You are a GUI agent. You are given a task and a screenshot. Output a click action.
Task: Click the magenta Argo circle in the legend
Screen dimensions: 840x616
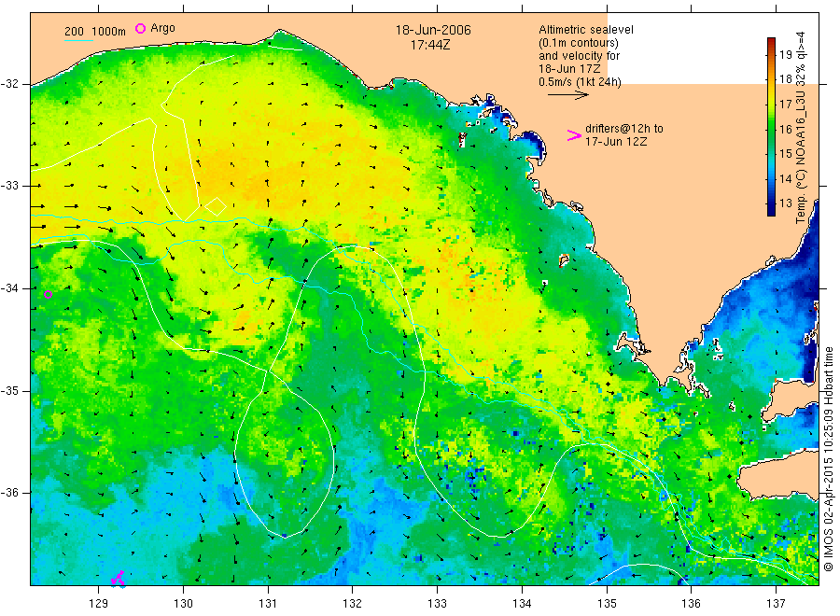[140, 28]
